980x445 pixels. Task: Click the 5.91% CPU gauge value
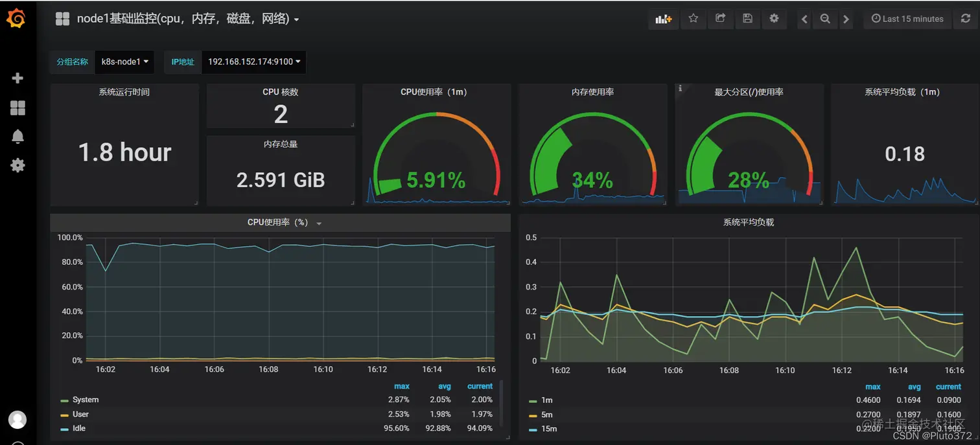(436, 180)
